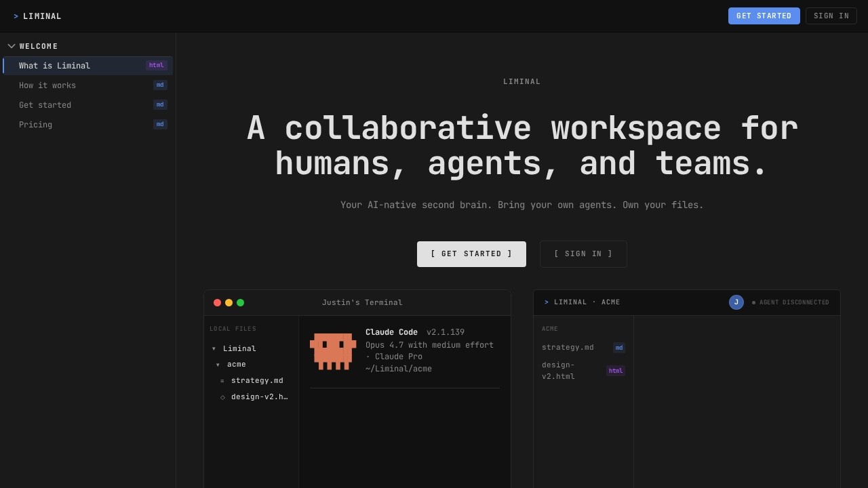Click the 'A collaborative workspace' headline
Image resolution: width=868 pixels, height=488 pixels.
click(522, 146)
